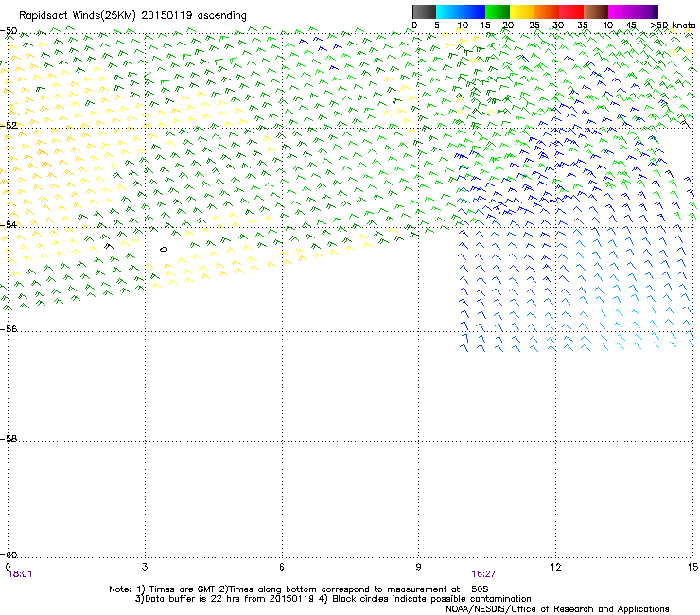Click the black contamination circle in the plot
Image resolution: width=700 pixels, height=615 pixels.
[164, 249]
